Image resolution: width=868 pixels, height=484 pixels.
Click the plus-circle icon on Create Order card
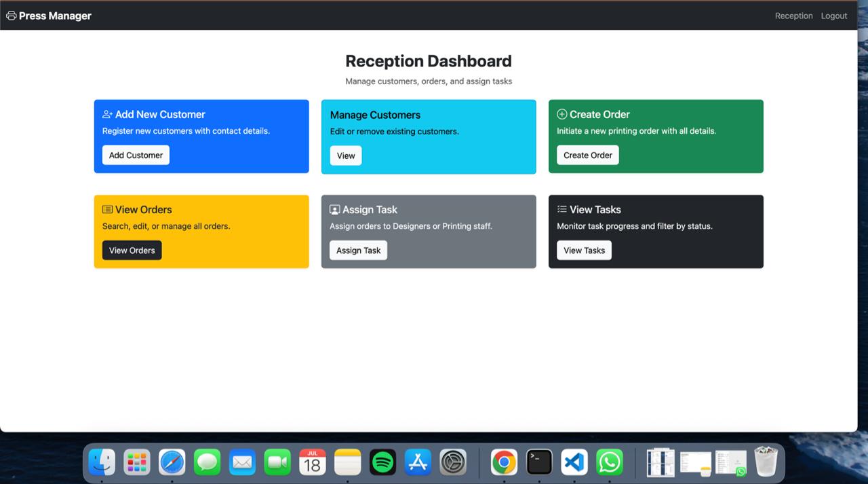point(561,114)
